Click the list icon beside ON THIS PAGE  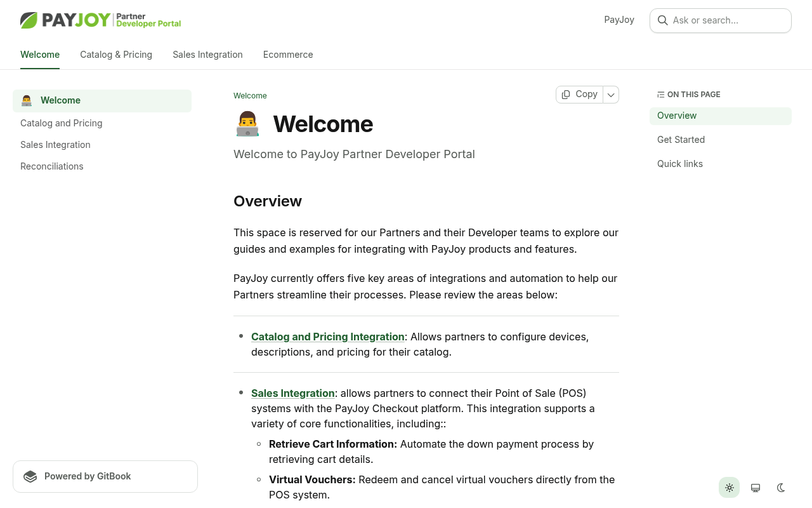coord(661,95)
